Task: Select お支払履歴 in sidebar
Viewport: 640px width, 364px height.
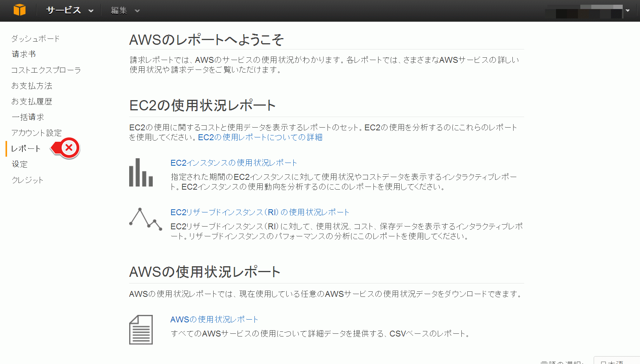Action: point(31,101)
